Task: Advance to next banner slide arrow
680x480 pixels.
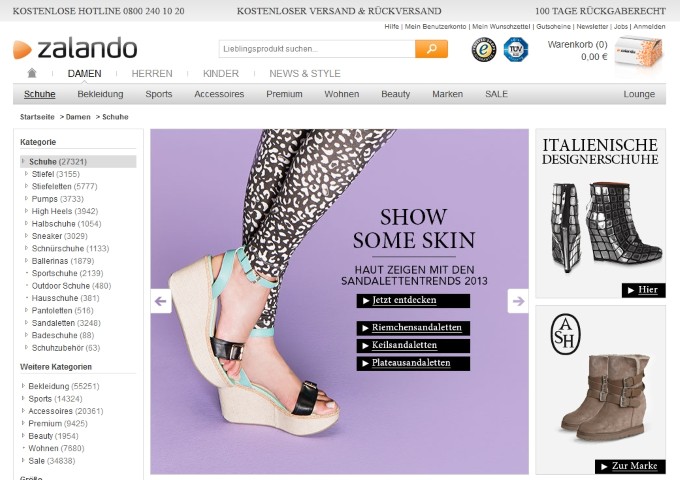Action: coord(517,301)
